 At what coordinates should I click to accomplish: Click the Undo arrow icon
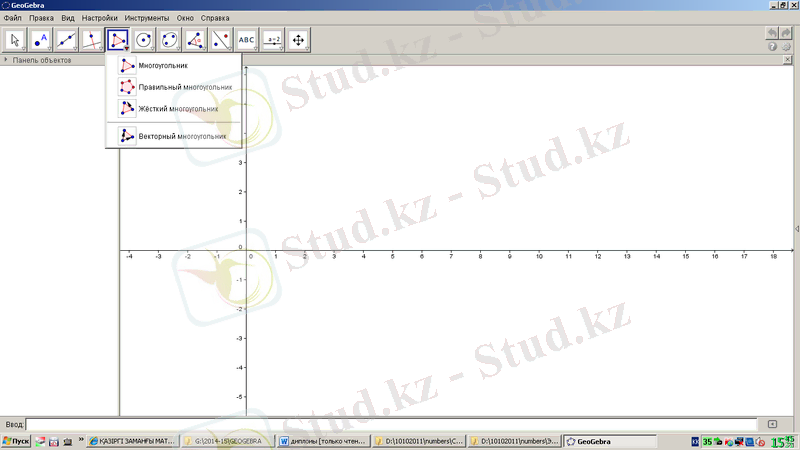[x=772, y=33]
